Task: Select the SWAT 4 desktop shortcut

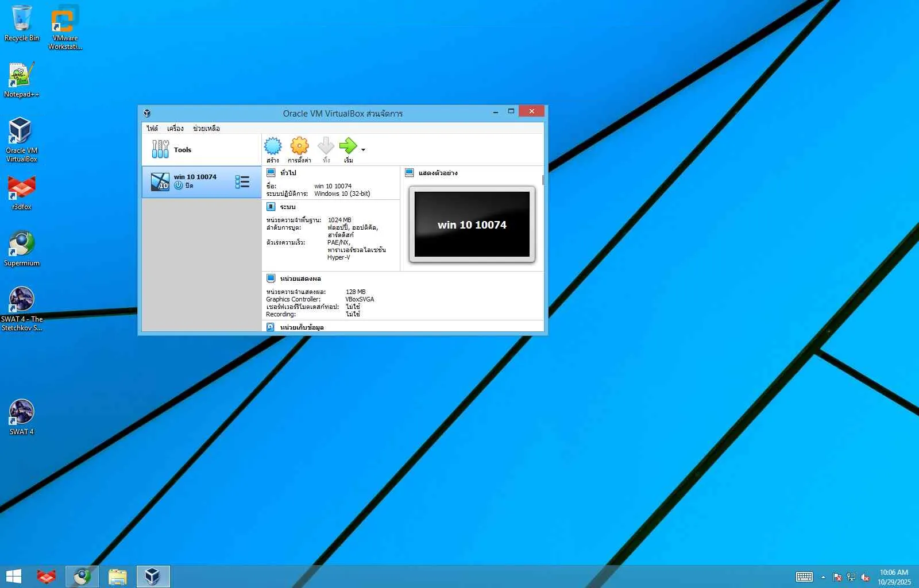Action: pos(22,417)
